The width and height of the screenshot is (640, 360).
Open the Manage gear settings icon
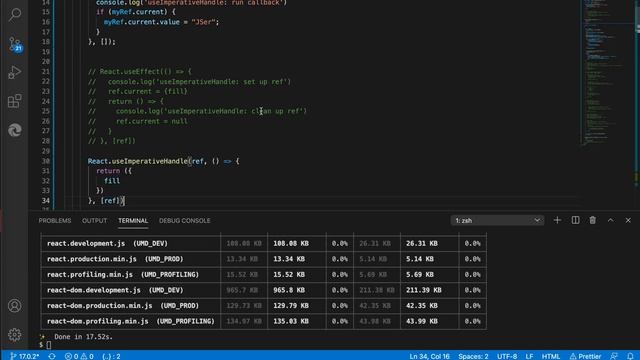click(15, 335)
